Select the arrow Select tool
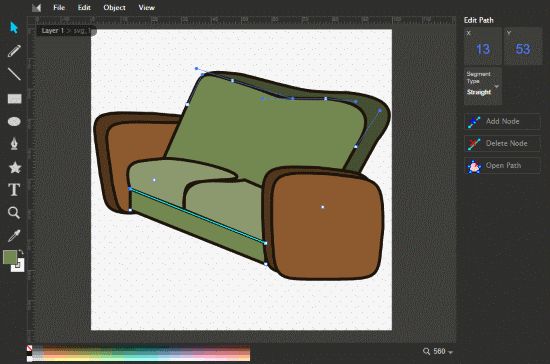The height and width of the screenshot is (364, 550). 14,27
